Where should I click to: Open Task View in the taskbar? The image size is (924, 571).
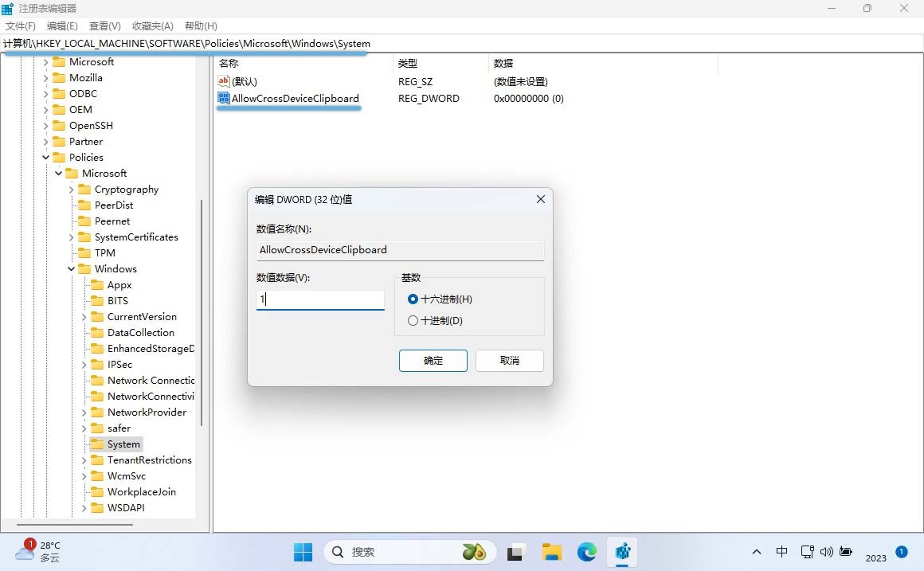pos(515,552)
